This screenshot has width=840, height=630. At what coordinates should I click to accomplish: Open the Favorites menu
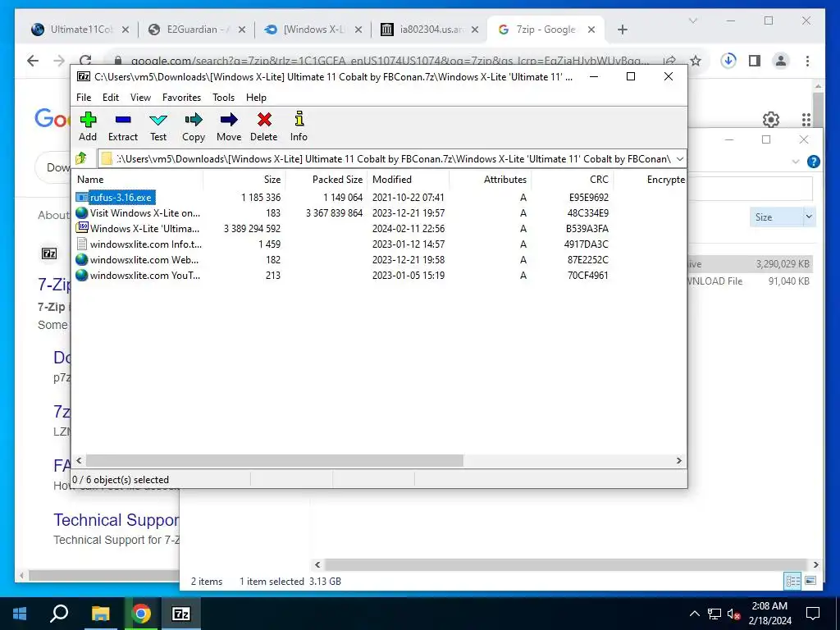pos(181,97)
